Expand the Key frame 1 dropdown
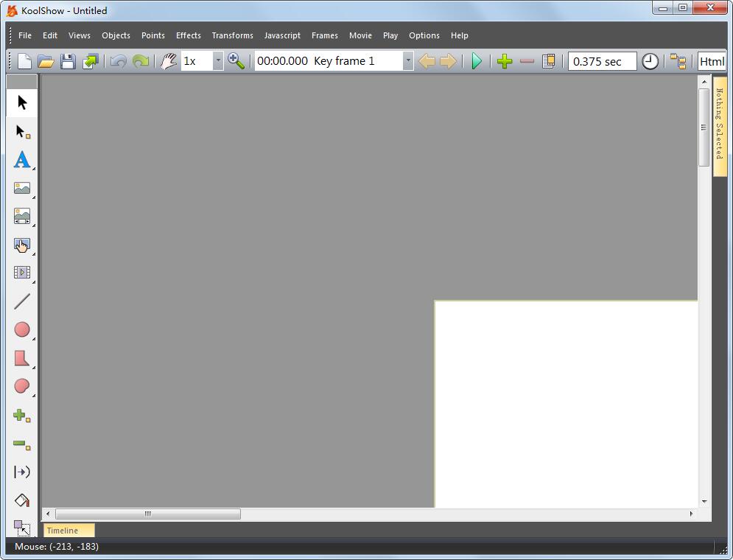 click(x=408, y=60)
